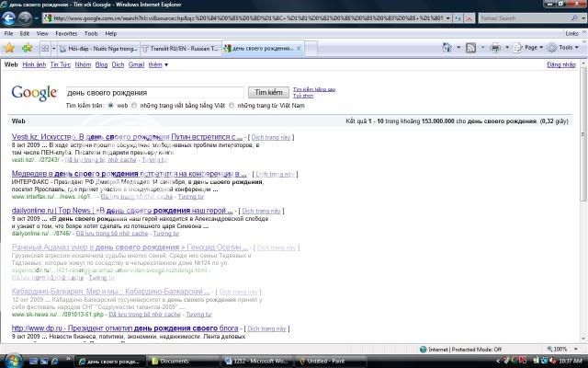
Task: Expand the Page dropdown menu
Action: [x=533, y=47]
